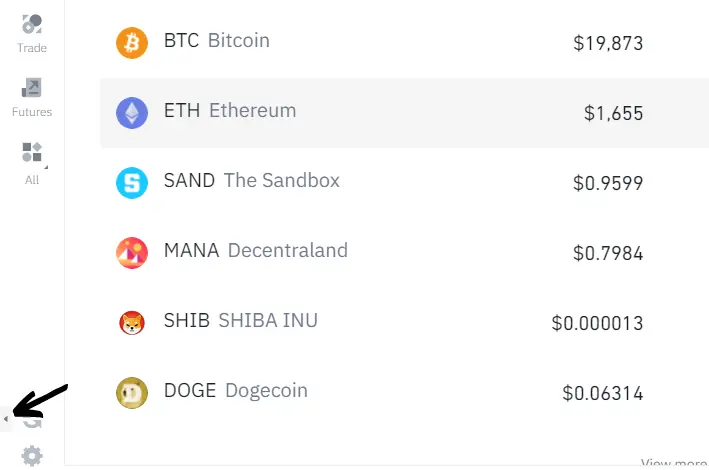The image size is (709, 470).
Task: Expand the All menu corner triangle
Action: pyautogui.click(x=46, y=167)
